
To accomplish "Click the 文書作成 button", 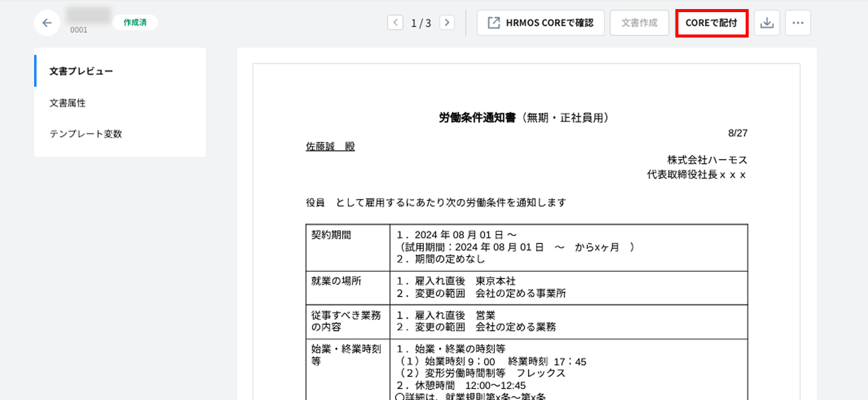I will [639, 23].
